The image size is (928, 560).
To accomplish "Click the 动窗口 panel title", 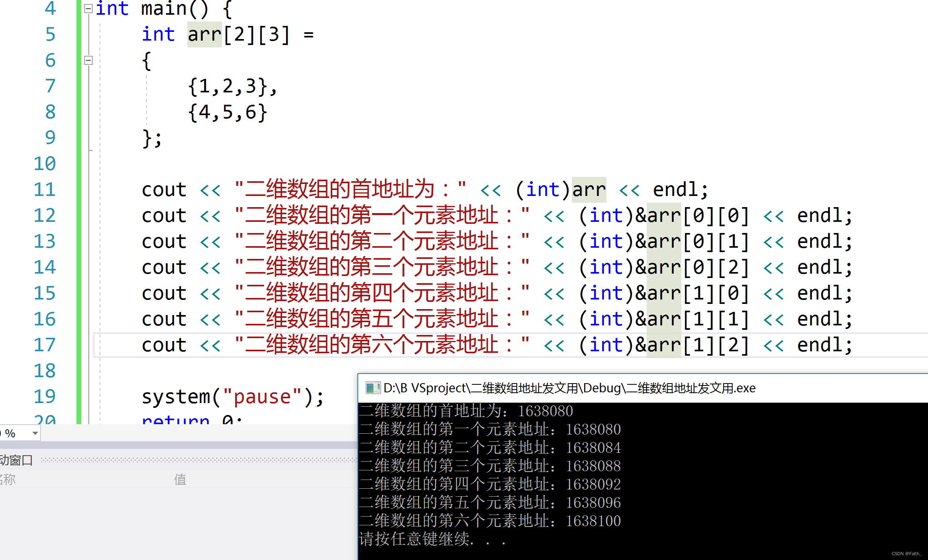I will click(16, 460).
